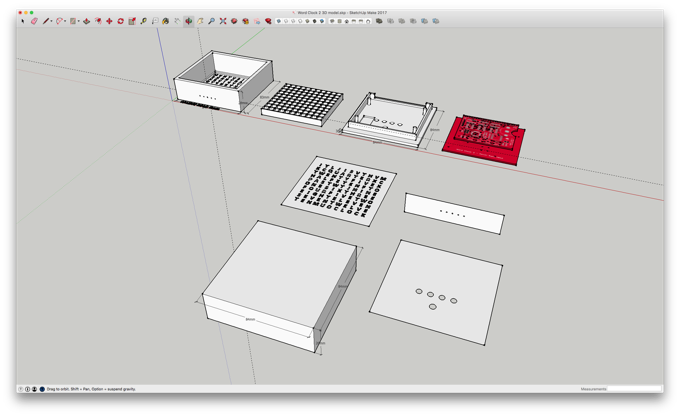Select the Paint Bucket tool
680x416 pixels.
tap(165, 21)
